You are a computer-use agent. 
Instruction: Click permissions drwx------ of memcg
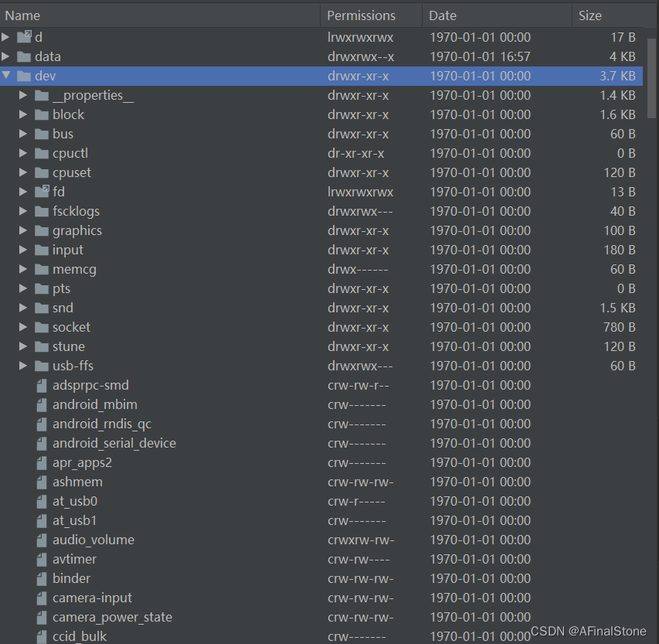pyautogui.click(x=358, y=269)
